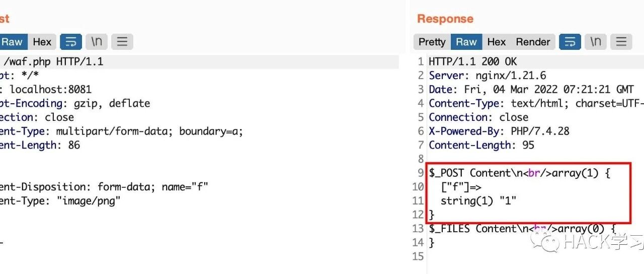Select Raw tab in Response panel
The width and height of the screenshot is (644, 274).
click(x=466, y=42)
